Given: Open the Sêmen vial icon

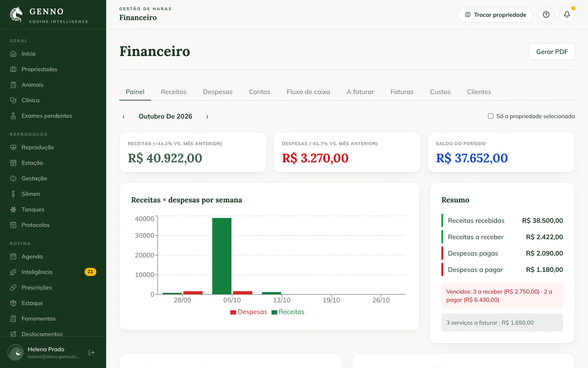Looking at the screenshot, I should click(x=13, y=194).
